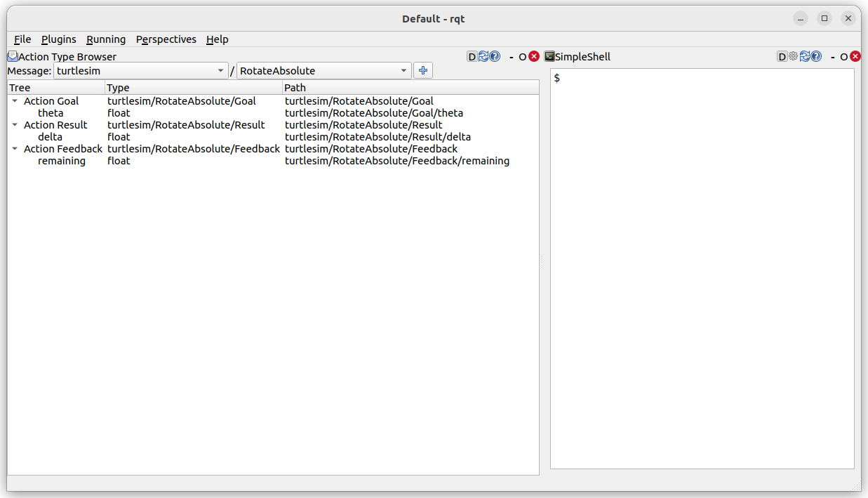Collapse the Action Result tree node
The height and width of the screenshot is (498, 868).
[15, 125]
